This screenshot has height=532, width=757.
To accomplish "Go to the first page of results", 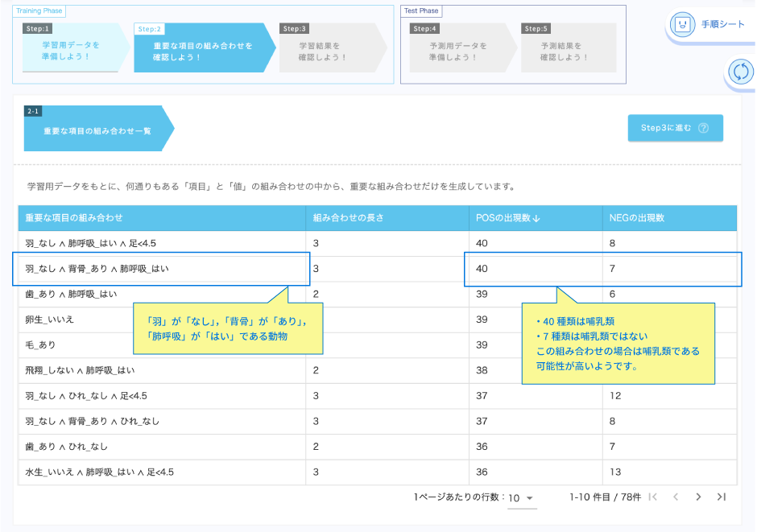I will (x=653, y=497).
